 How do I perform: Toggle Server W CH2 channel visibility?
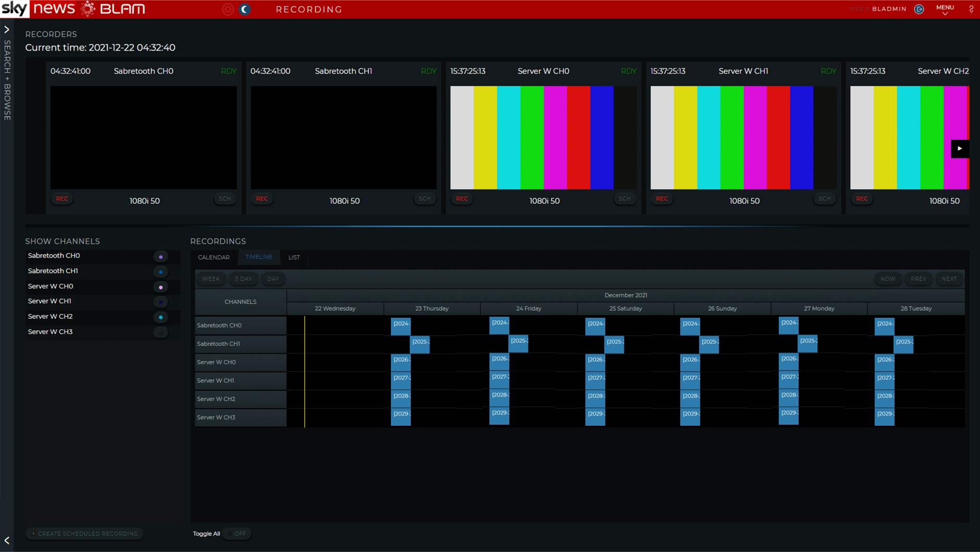tap(161, 317)
